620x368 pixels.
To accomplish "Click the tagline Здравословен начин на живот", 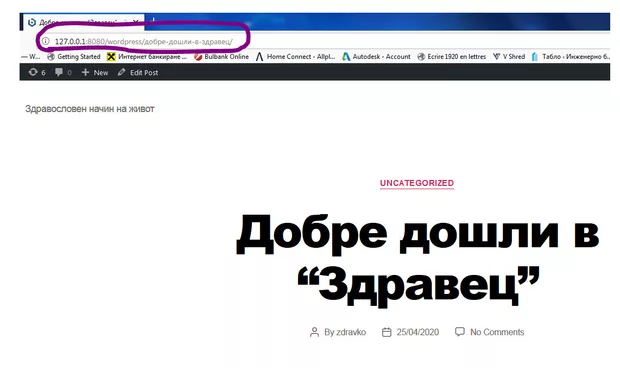I will [x=90, y=109].
